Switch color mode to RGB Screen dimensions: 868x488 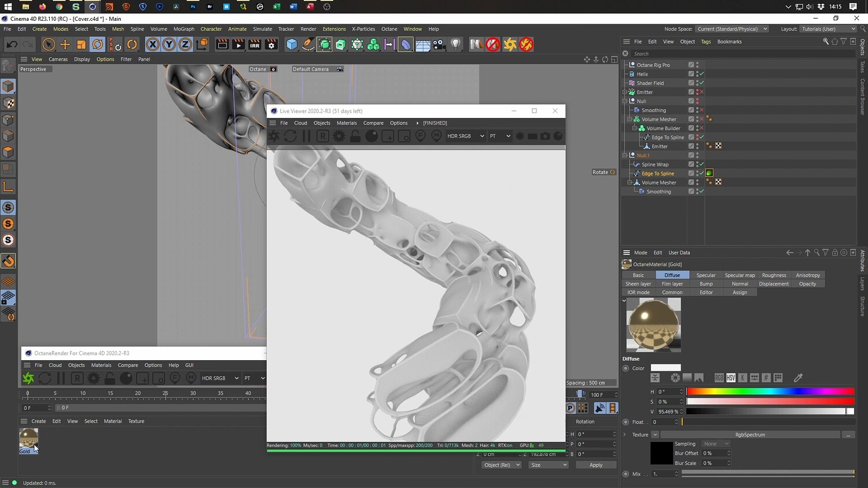tap(719, 378)
